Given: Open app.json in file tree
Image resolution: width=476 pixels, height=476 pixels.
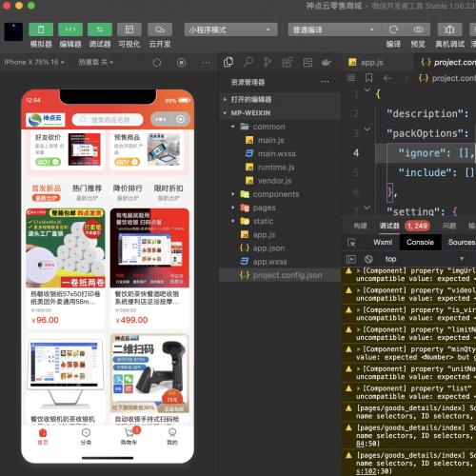Looking at the screenshot, I should coord(268,248).
